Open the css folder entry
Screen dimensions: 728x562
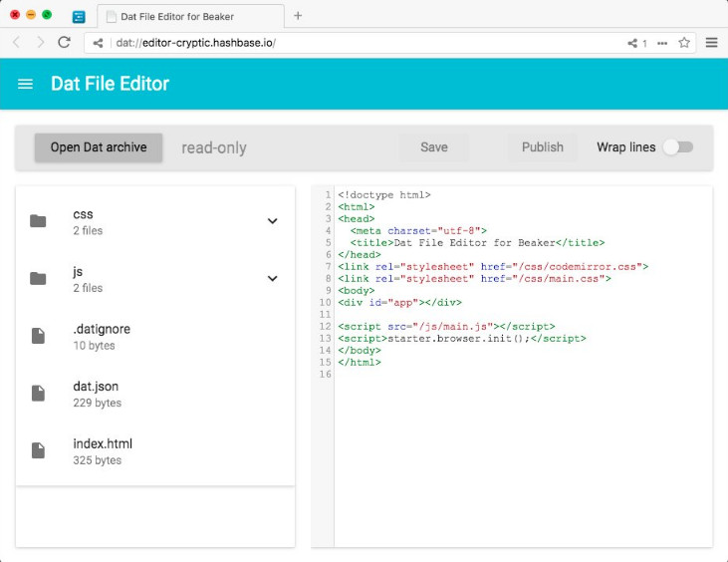(x=155, y=221)
